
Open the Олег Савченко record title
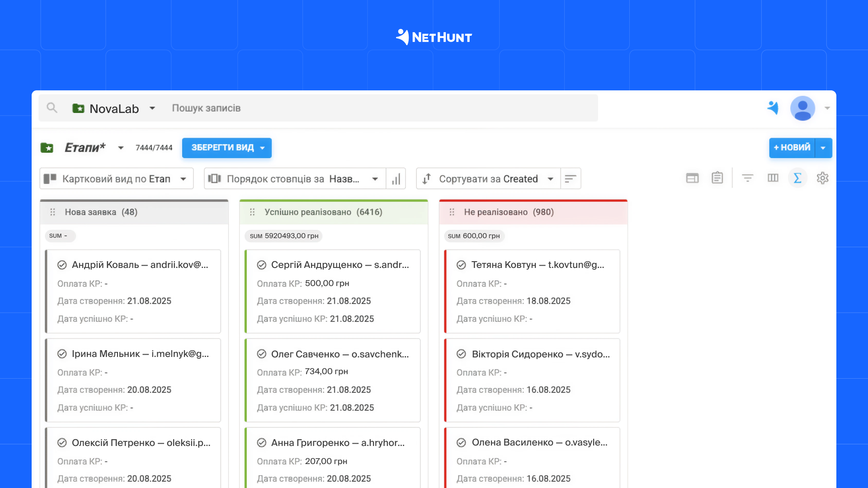tap(340, 354)
